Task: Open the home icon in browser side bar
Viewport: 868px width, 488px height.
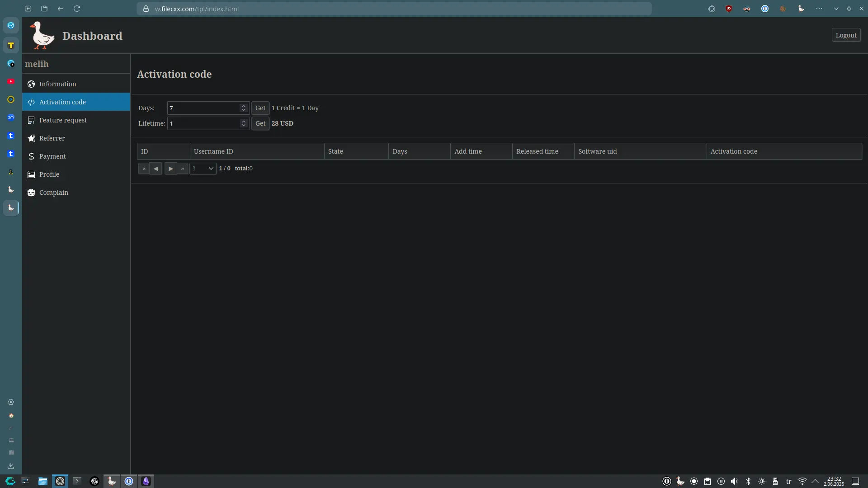Action: [11, 416]
